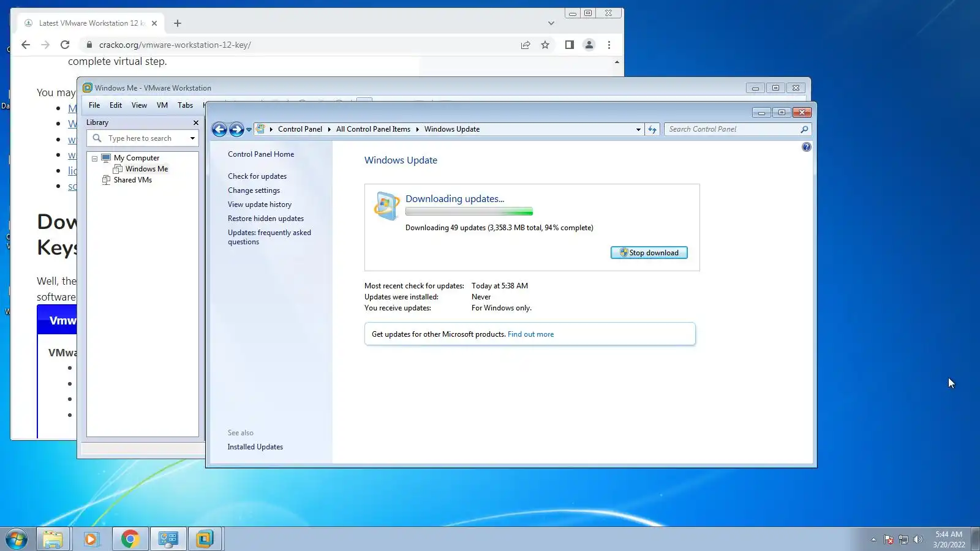
Task: Switch to Control Panel from the taskbar
Action: pyautogui.click(x=168, y=539)
